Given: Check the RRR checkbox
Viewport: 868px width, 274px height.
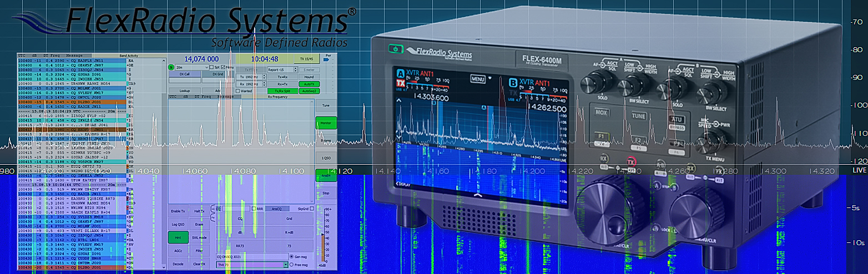Looking at the screenshot, I should 254,209.
